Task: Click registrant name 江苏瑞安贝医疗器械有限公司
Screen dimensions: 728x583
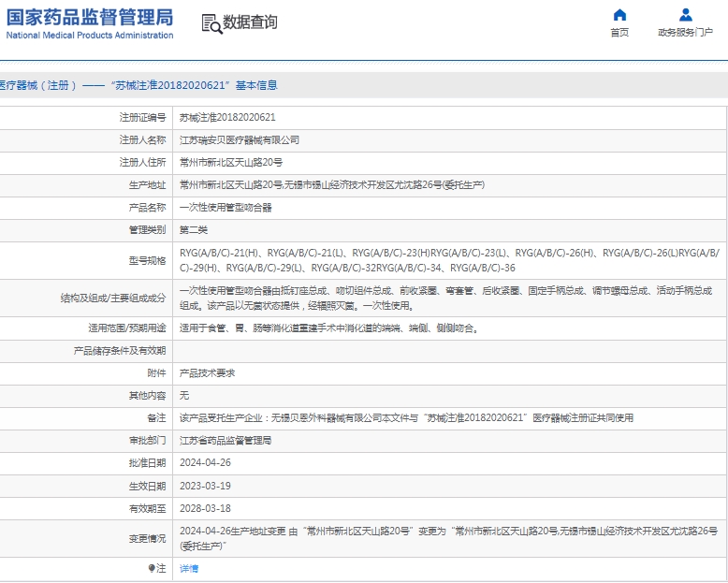Action: [x=240, y=139]
